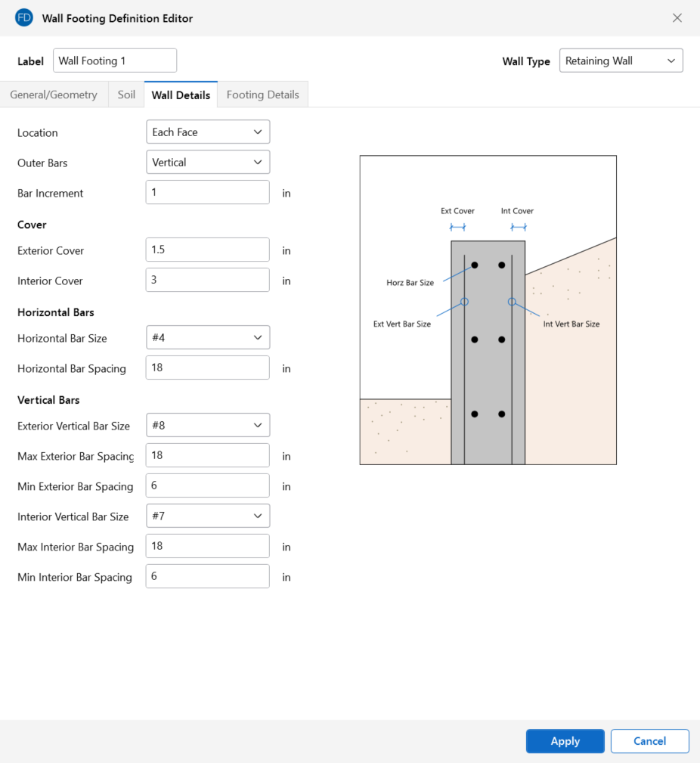Expand Interior Vertical Bar Size dropdown
700x763 pixels.
(x=208, y=516)
